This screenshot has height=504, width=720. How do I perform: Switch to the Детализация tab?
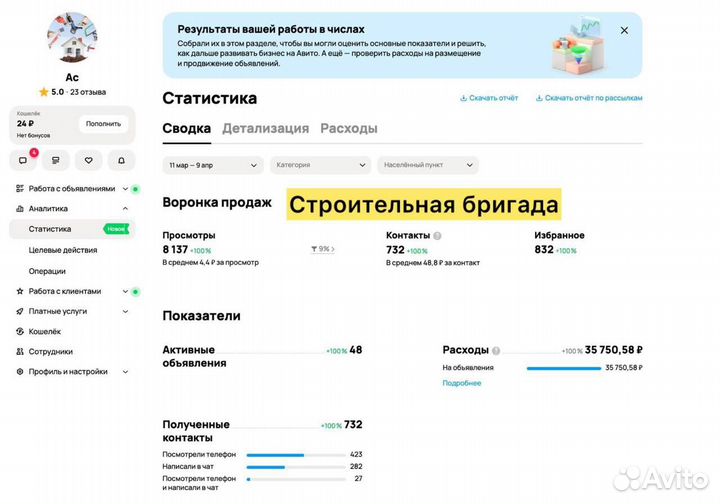(x=265, y=129)
